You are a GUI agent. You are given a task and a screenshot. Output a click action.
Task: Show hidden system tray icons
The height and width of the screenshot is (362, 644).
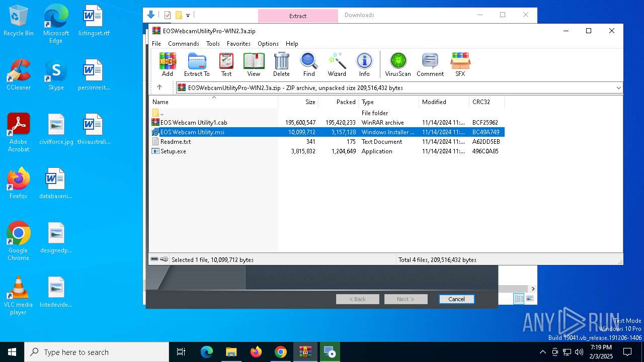click(542, 352)
